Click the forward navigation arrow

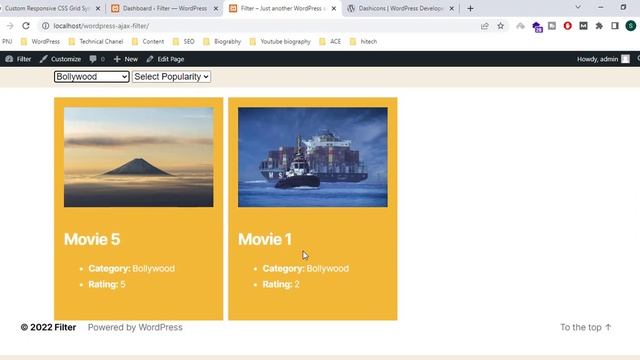[10, 26]
